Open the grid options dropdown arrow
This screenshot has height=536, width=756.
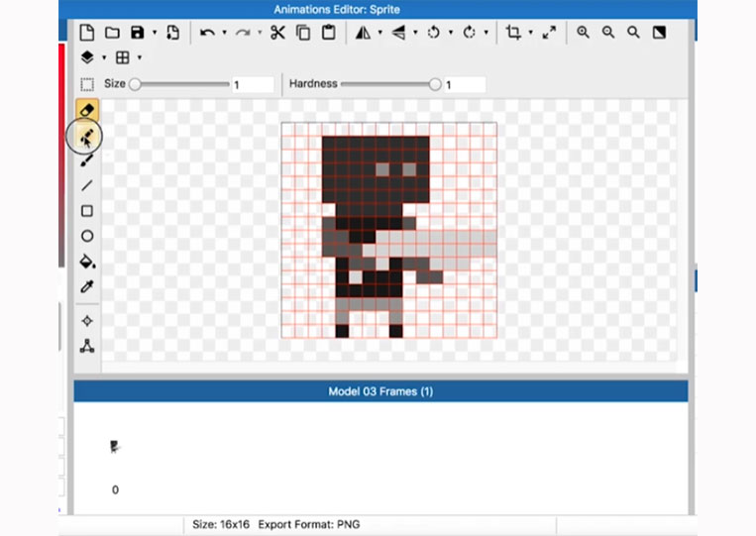point(140,57)
